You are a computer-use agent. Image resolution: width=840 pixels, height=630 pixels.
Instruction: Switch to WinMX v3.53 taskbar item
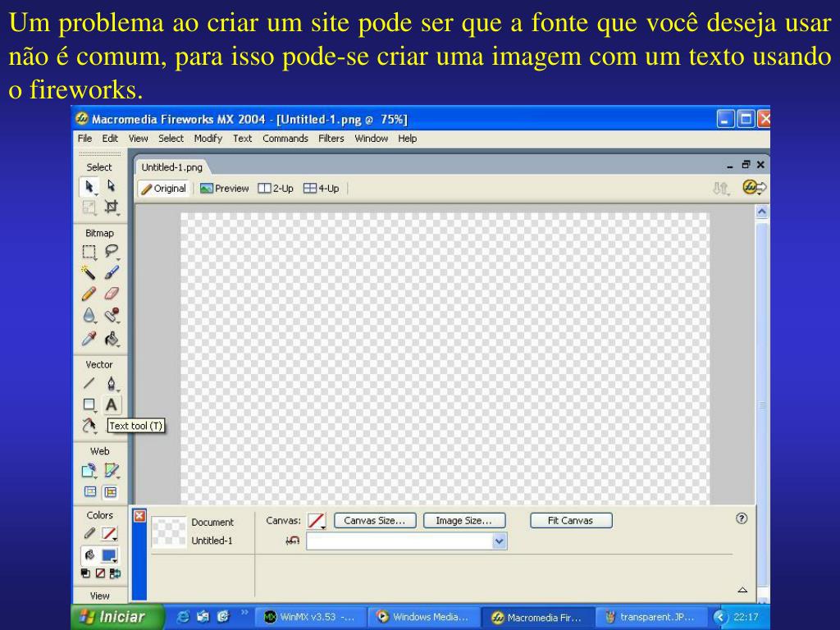[311, 617]
